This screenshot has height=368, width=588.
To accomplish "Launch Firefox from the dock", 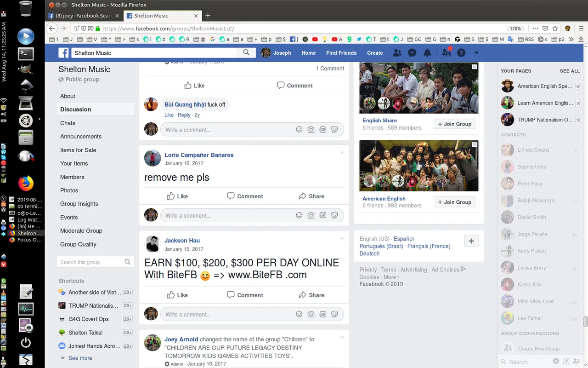I will (x=26, y=184).
